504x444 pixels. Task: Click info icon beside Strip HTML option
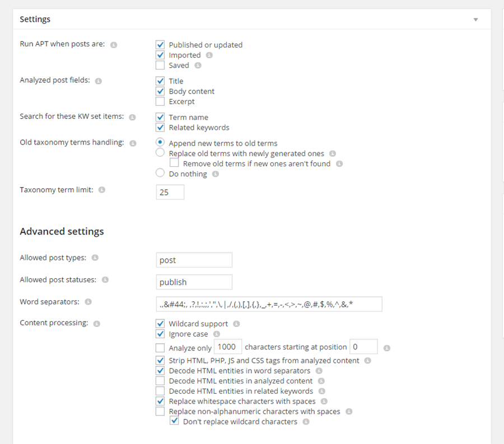pos(368,360)
